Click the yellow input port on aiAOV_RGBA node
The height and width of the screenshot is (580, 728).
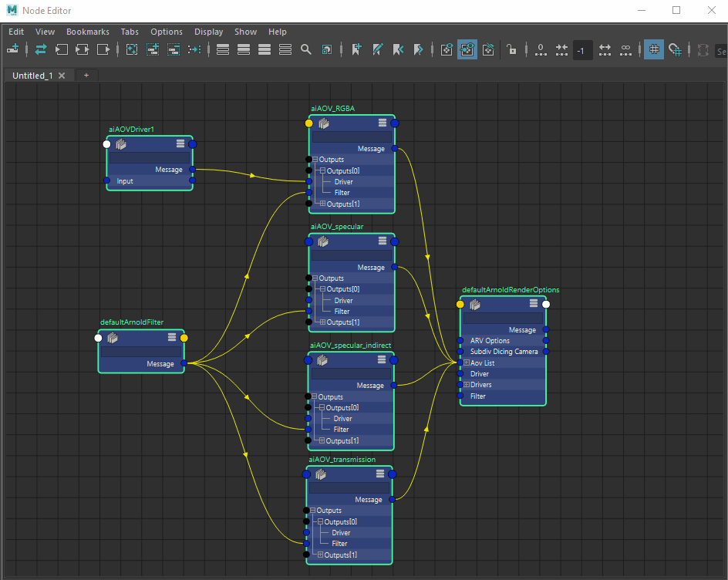click(x=308, y=123)
